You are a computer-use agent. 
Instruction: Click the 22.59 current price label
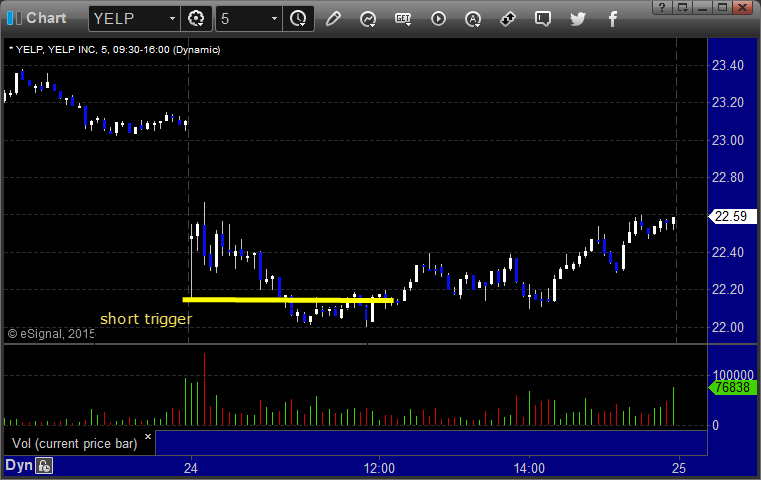(x=732, y=216)
